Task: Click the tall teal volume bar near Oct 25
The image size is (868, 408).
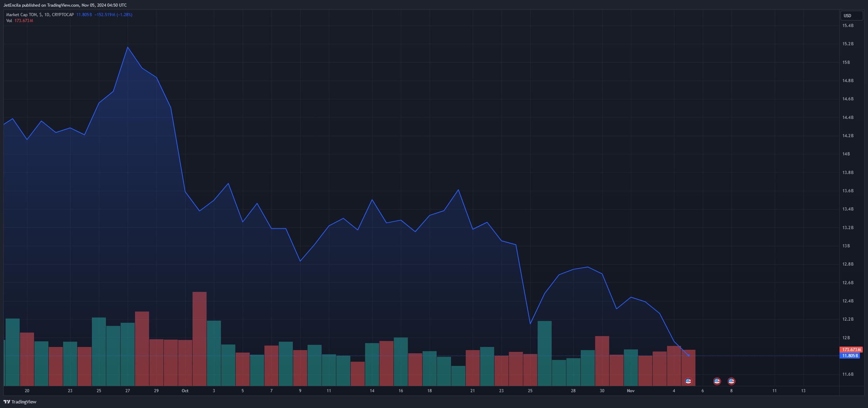Action: tap(544, 351)
